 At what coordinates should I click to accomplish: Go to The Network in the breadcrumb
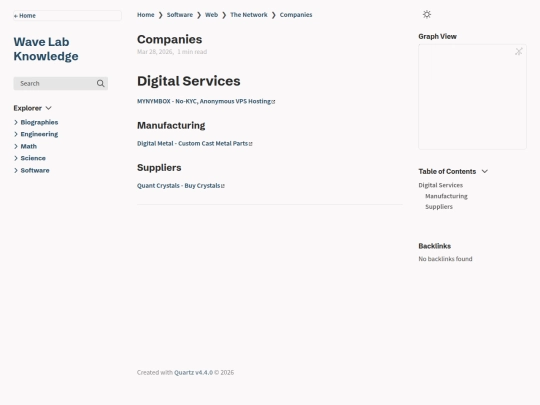[x=249, y=15]
